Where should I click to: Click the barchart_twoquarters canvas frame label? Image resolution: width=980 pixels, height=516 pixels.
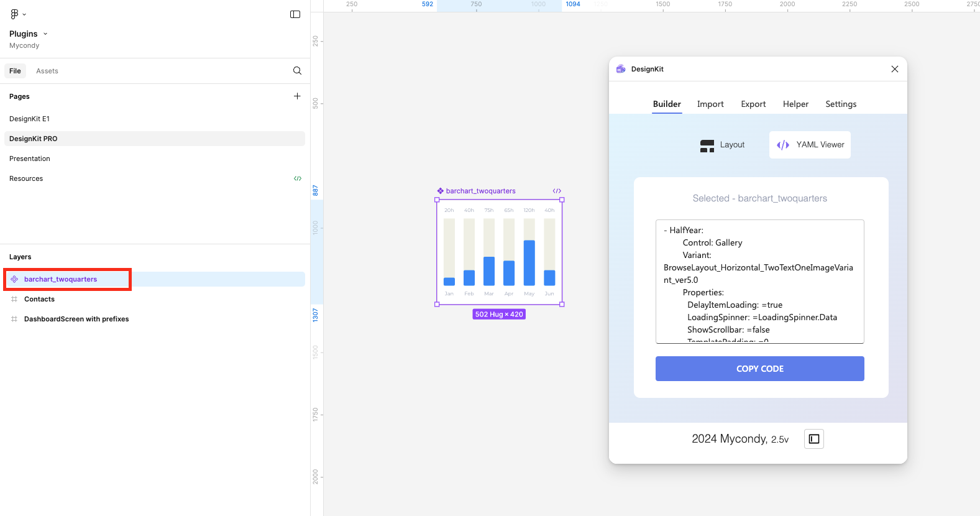[x=480, y=191]
